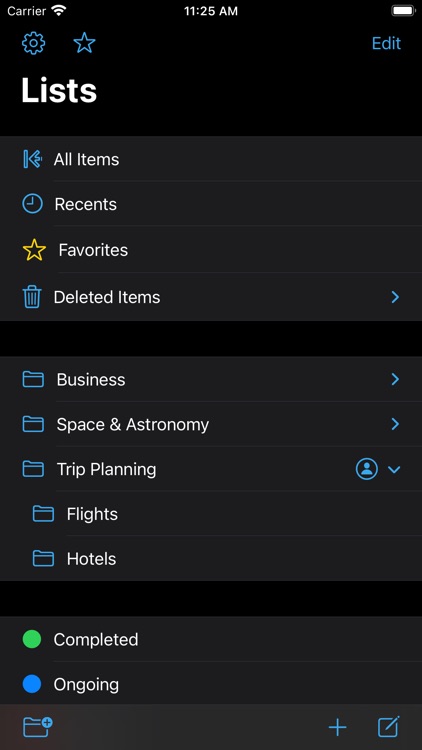Tap the yellow Favorites star icon
Image resolution: width=422 pixels, height=750 pixels.
[x=34, y=250]
